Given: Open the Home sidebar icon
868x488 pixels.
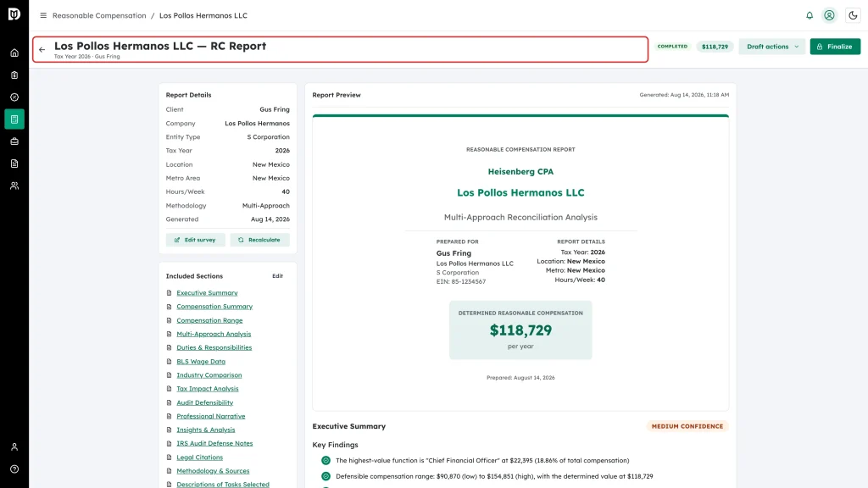Looking at the screenshot, I should [x=14, y=53].
